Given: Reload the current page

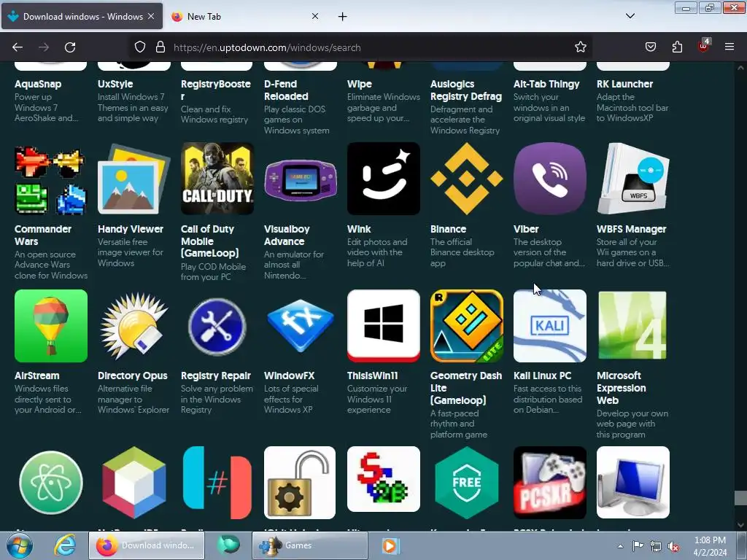Looking at the screenshot, I should tap(70, 47).
